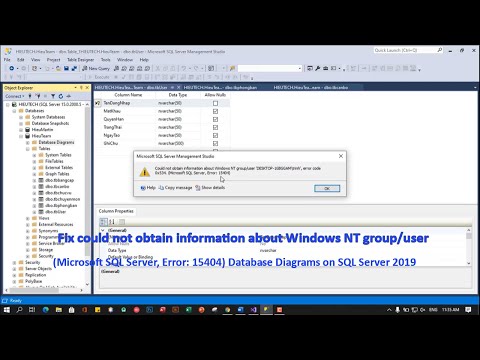Open the notification center icon
480x360 pixels.
click(468, 310)
